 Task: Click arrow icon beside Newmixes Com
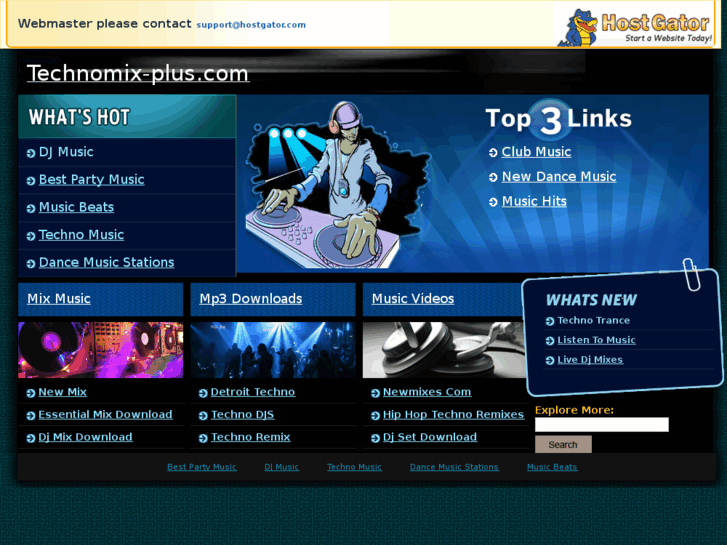376,393
